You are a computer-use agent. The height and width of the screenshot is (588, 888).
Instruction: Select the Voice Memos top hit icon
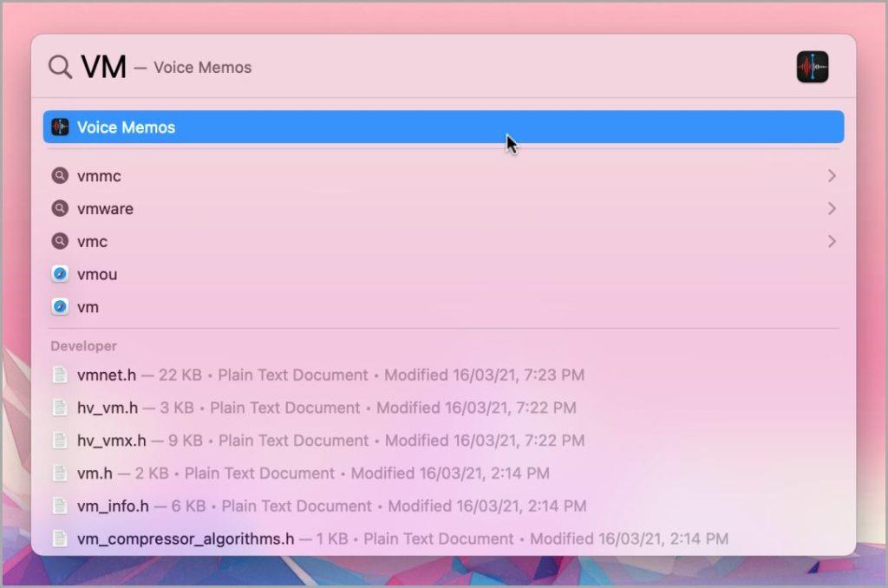pyautogui.click(x=60, y=127)
